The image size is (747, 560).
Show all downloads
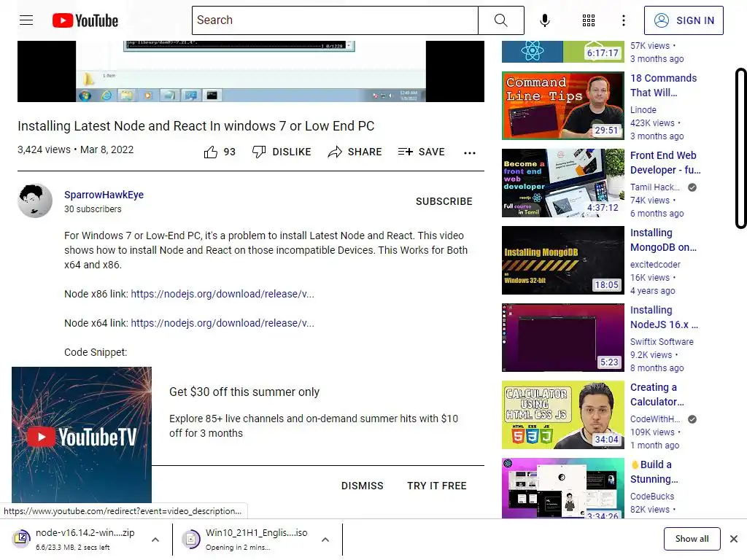click(692, 539)
